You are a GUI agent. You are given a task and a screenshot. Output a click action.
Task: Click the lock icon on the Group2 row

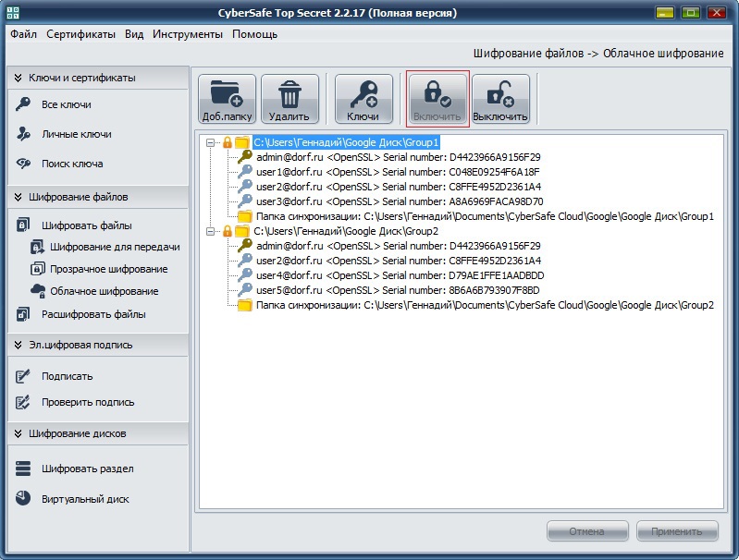228,231
